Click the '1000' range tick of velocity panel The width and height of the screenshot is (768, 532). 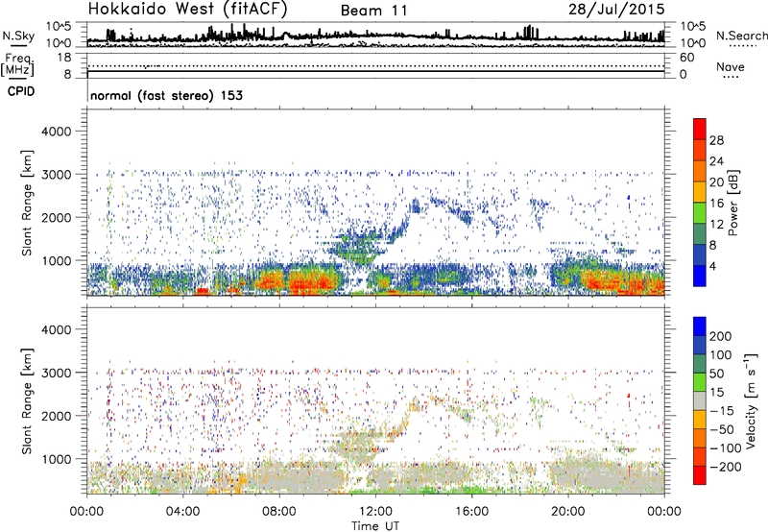click(56, 459)
